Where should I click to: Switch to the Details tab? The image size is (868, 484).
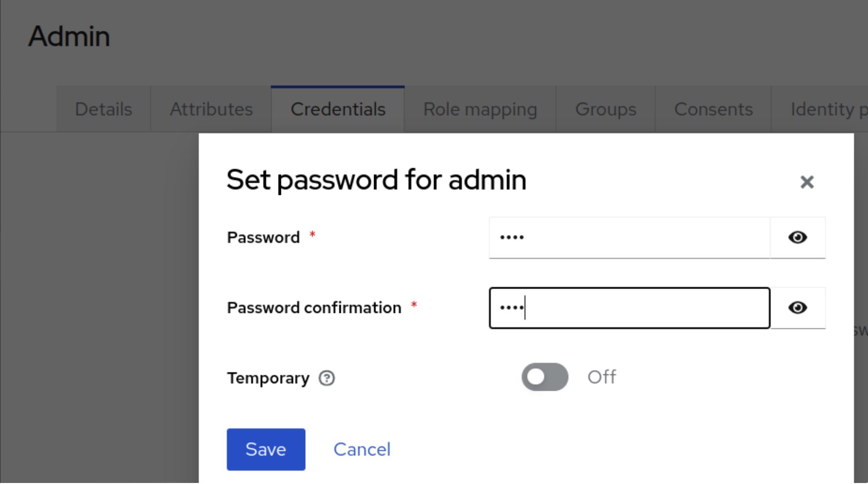click(x=104, y=109)
